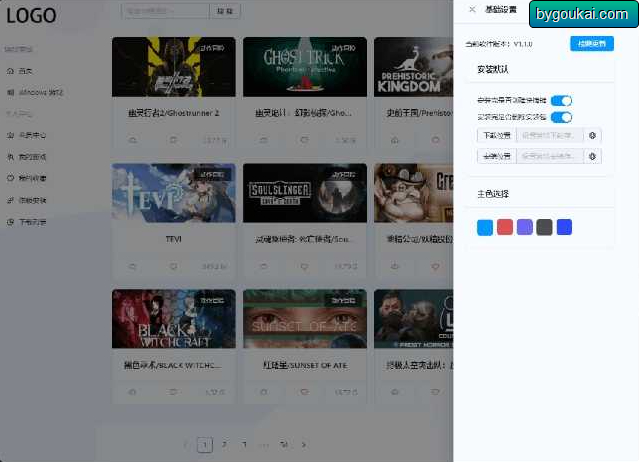Open the Ghostrunner 2 cover image

[174, 67]
